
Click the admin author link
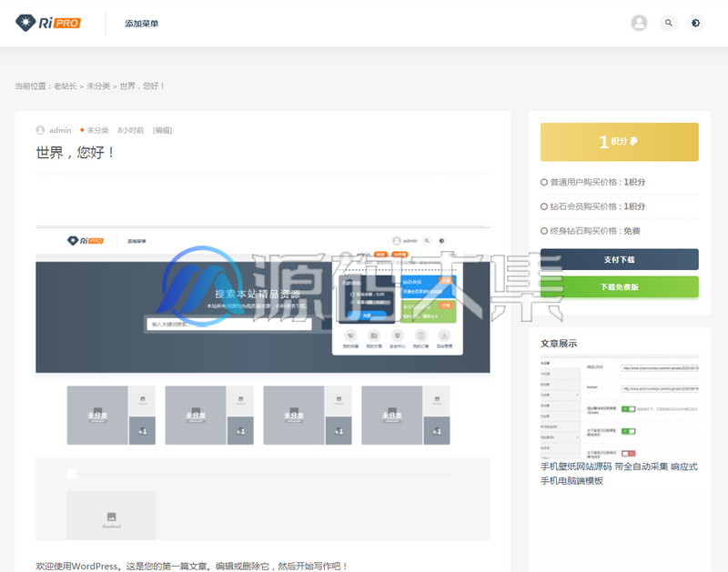point(60,130)
